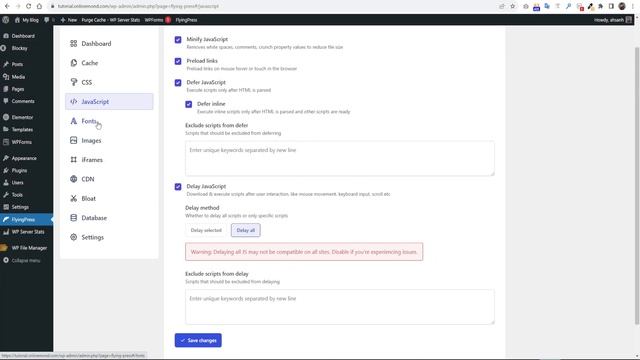Image resolution: width=640 pixels, height=360 pixels.
Task: Choose the Delay selected method
Action: click(x=206, y=230)
